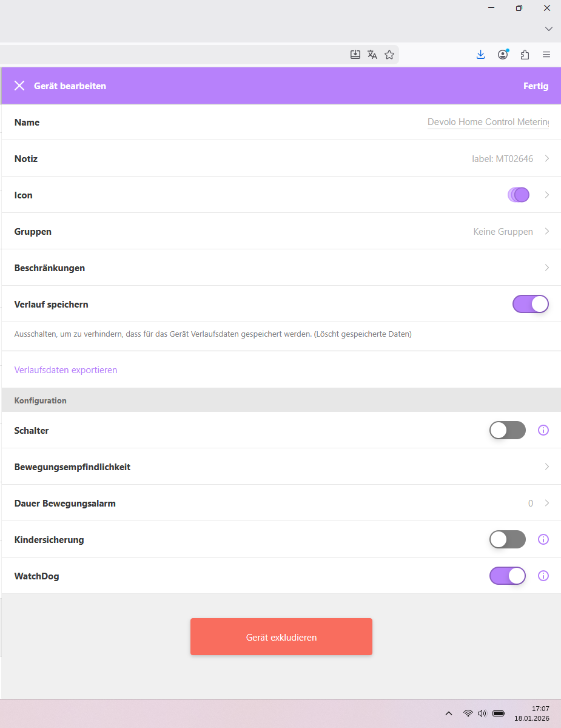
Task: Close the Gerät bearbeiten dialog with X
Action: (x=19, y=86)
